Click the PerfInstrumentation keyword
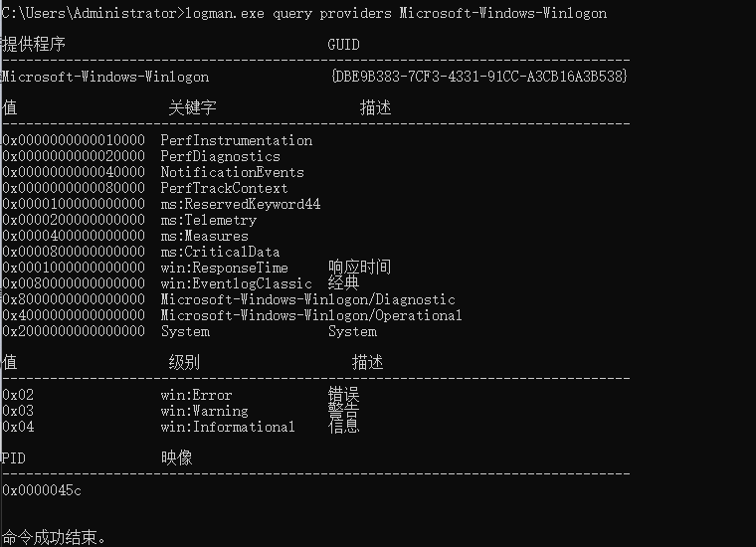Viewport: 756px width, 547px height. pyautogui.click(x=237, y=140)
